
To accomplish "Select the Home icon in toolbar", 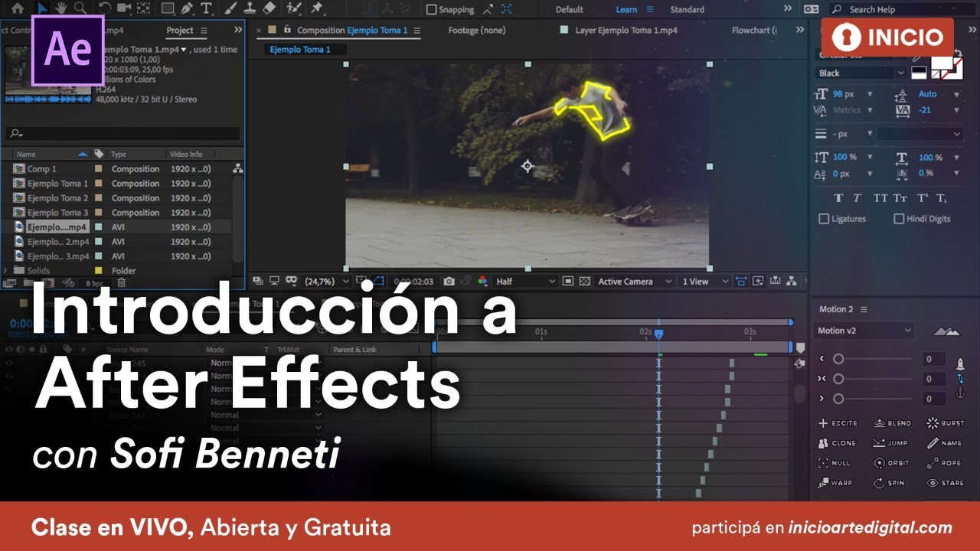I will click(x=18, y=8).
